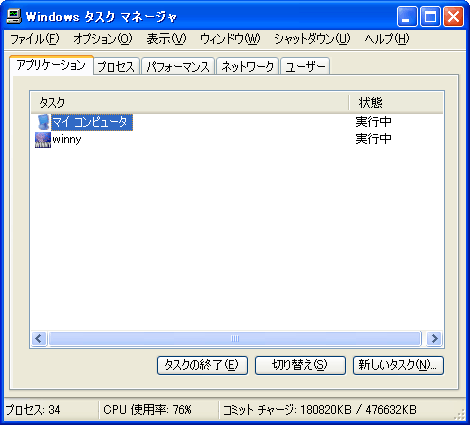The height and width of the screenshot is (425, 470).
Task: Click the 切り替え button
Action: pos(300,365)
